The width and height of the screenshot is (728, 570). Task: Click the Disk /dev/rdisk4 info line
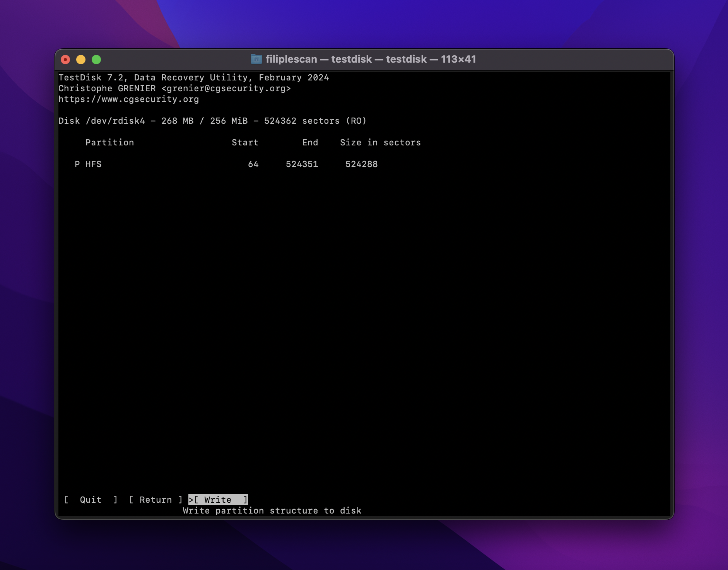[x=212, y=121]
